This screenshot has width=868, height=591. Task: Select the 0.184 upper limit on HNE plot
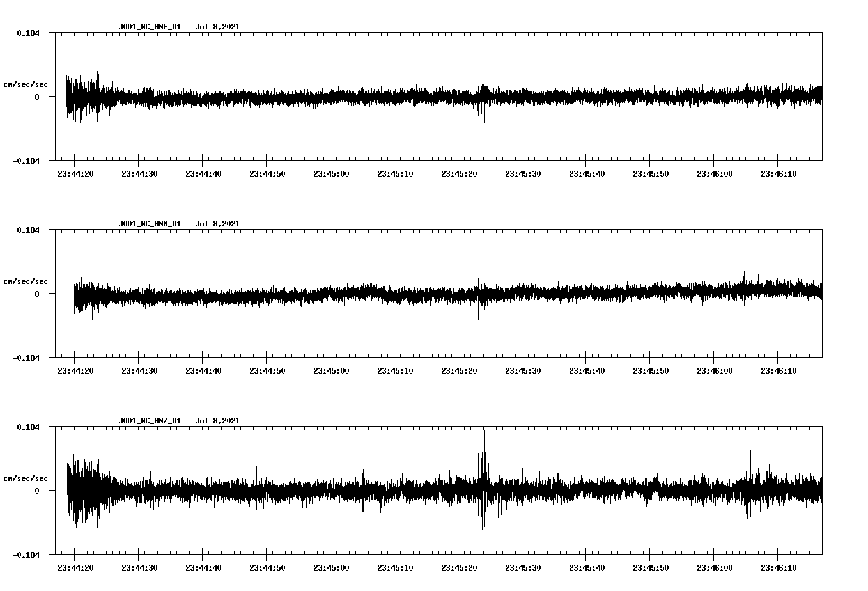(27, 33)
